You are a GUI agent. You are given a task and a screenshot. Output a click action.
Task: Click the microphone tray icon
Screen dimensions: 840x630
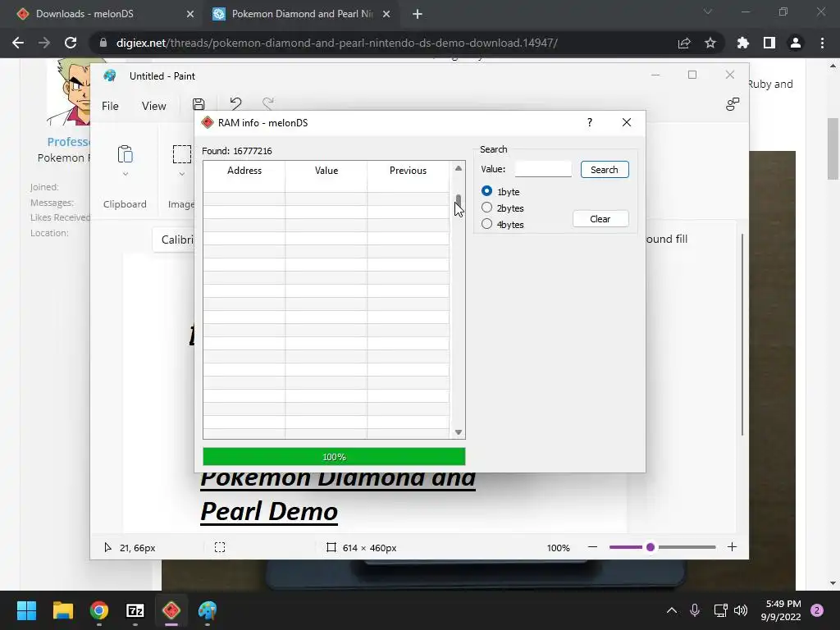coord(694,610)
